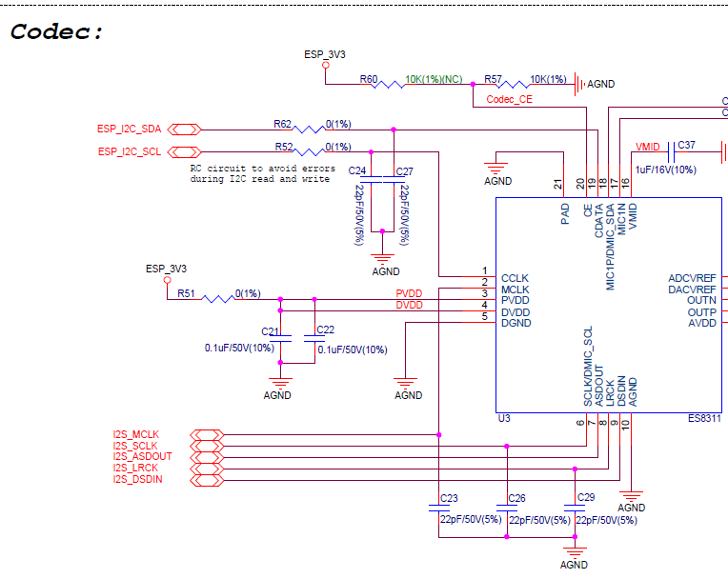Select the '10K(1%)(NC)' value of R60
Viewport: 728px width, 579px height.
[435, 79]
